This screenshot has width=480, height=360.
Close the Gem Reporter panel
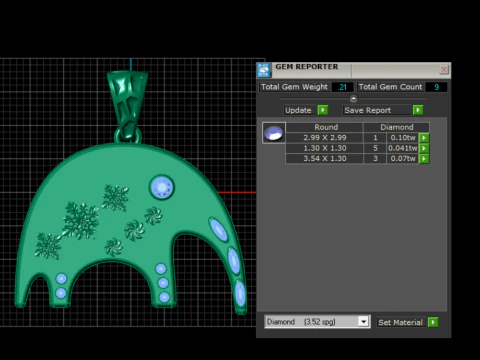click(444, 69)
